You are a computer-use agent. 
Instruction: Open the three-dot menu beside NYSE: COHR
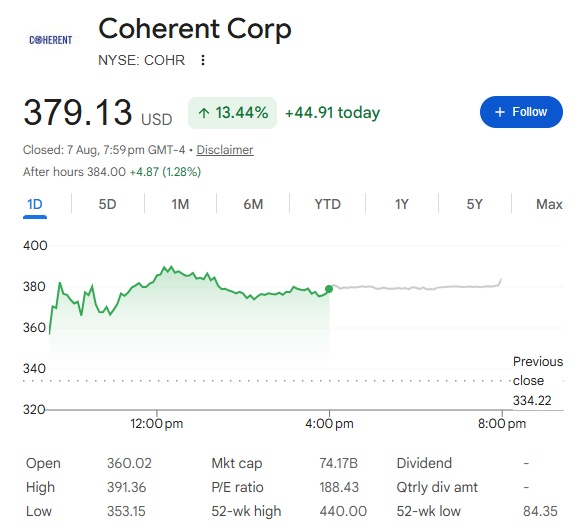pyautogui.click(x=203, y=60)
